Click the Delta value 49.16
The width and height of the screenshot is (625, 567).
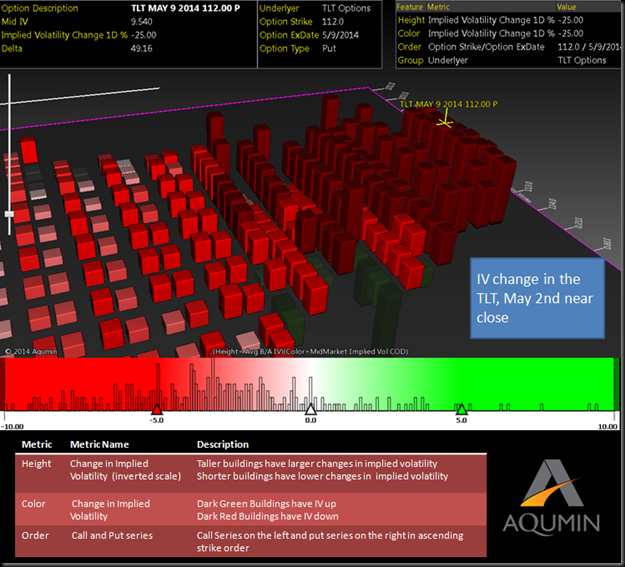click(x=142, y=49)
